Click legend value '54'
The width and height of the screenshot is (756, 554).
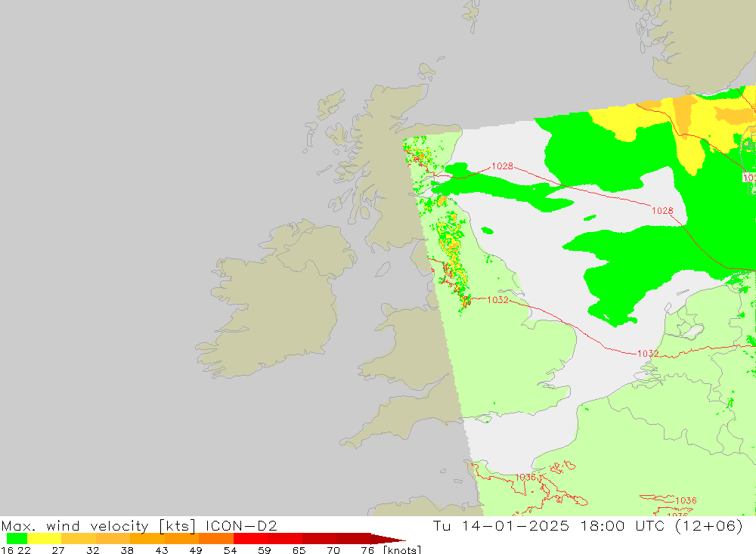point(230,550)
